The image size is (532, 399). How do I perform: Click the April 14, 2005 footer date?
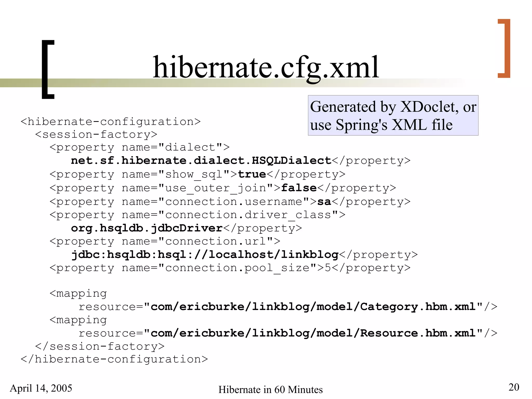(41, 388)
